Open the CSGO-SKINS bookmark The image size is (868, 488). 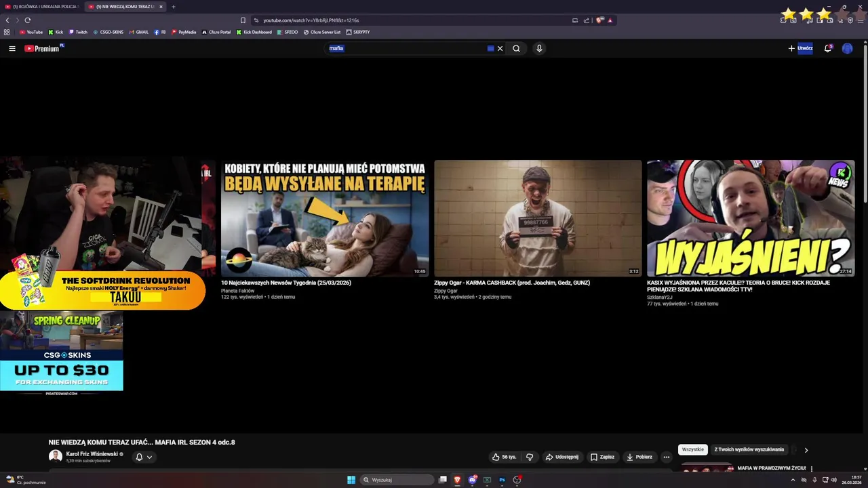pos(108,32)
